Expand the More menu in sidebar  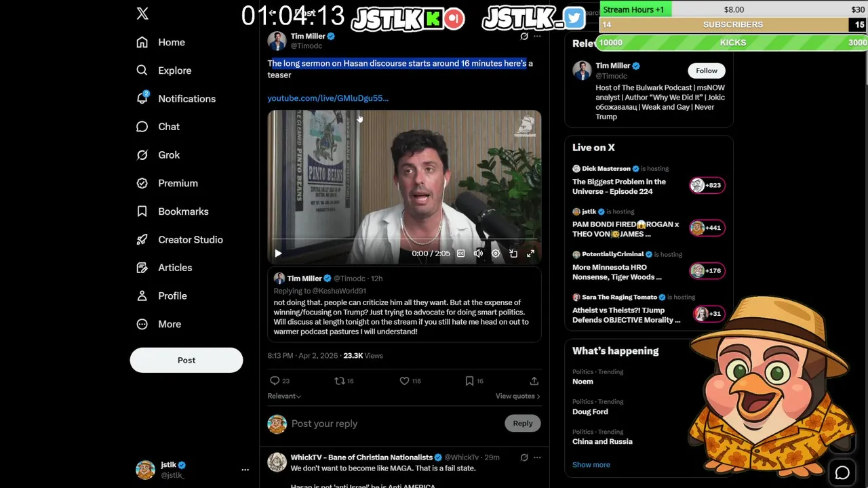[x=159, y=324]
